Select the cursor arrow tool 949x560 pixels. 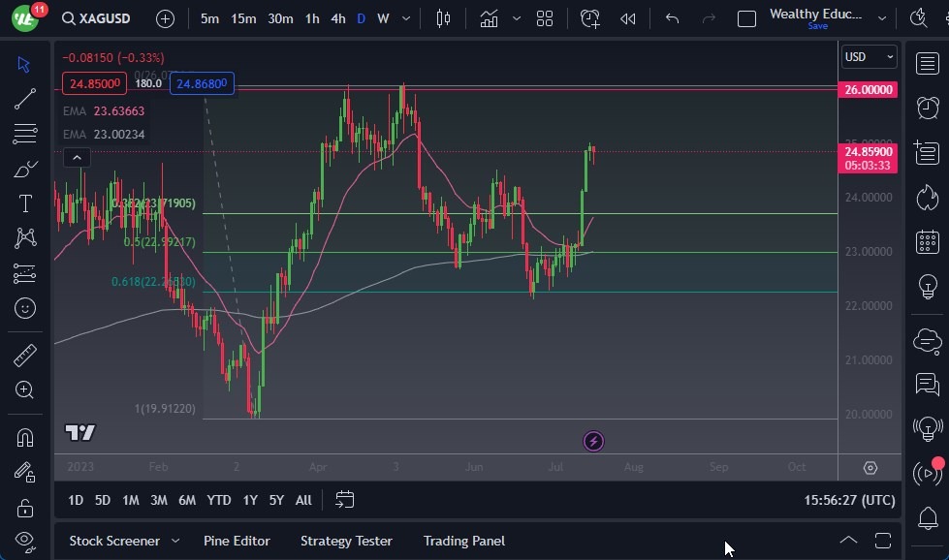tap(25, 64)
